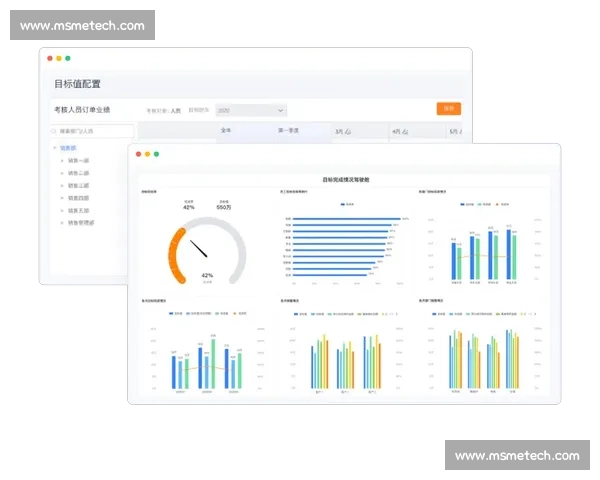This screenshot has height=480, width=600.
Task: Select 销售管理部 in the department tree
Action: 82,223
